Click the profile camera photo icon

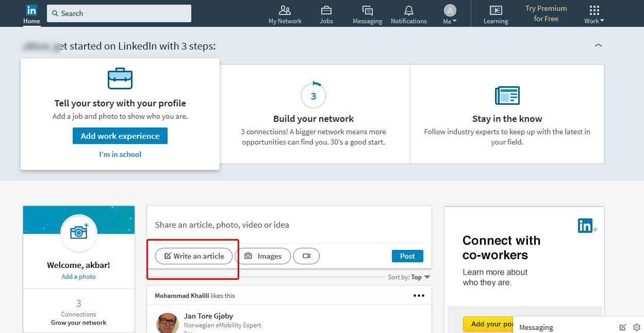(x=79, y=233)
